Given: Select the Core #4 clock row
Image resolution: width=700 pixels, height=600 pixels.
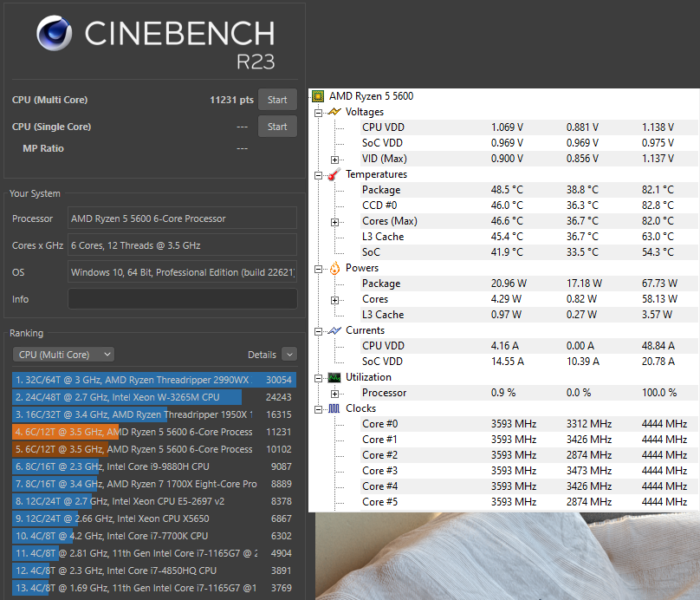Looking at the screenshot, I should pyautogui.click(x=529, y=486).
